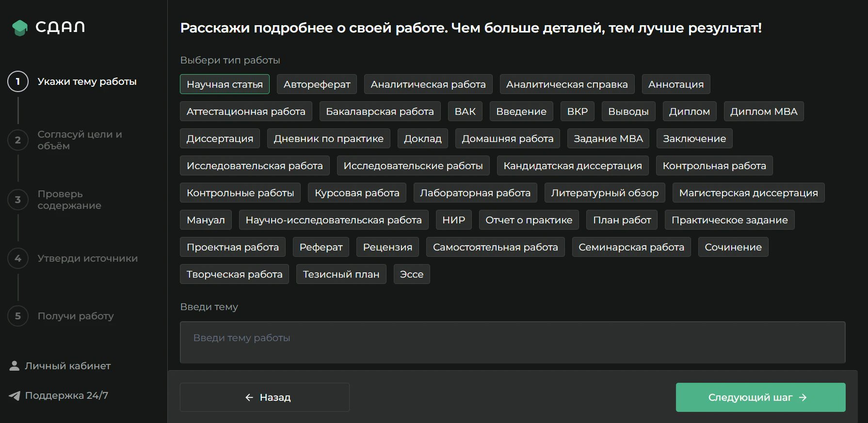Select the Диссертация chip
The width and height of the screenshot is (868, 423).
click(x=220, y=139)
